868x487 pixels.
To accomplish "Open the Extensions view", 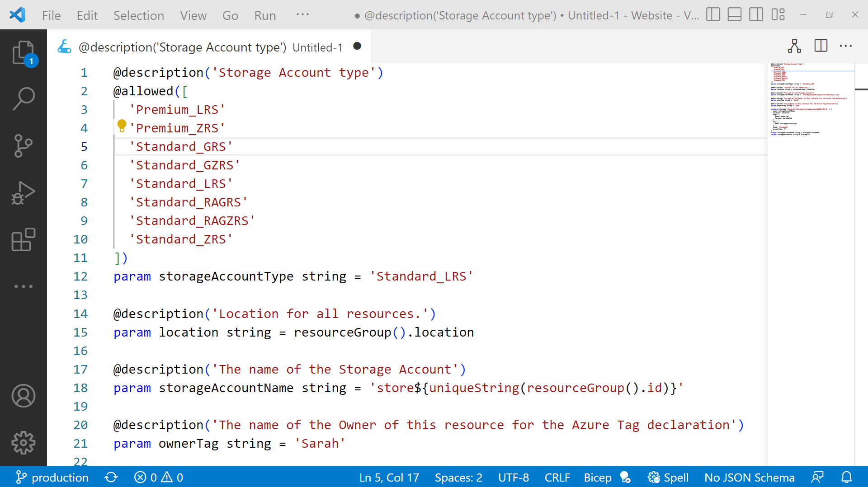I will click(x=23, y=240).
